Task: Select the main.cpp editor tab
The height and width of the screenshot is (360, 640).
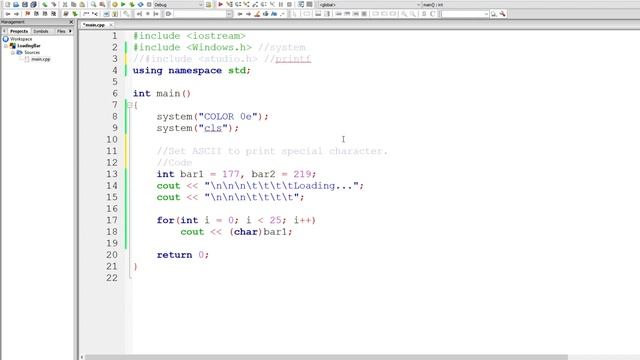Action: [x=94, y=25]
